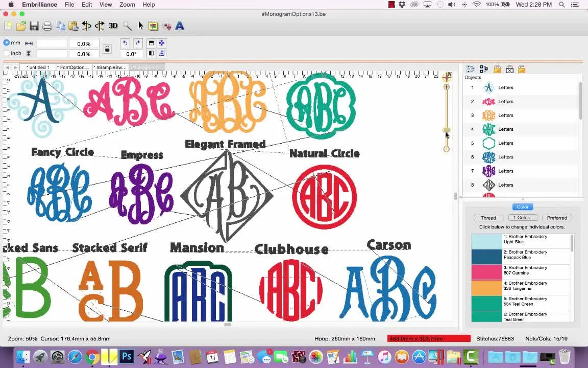The width and height of the screenshot is (588, 368).
Task: Flip horizontally using the left-arrow mirror icon
Action: pyautogui.click(x=87, y=26)
